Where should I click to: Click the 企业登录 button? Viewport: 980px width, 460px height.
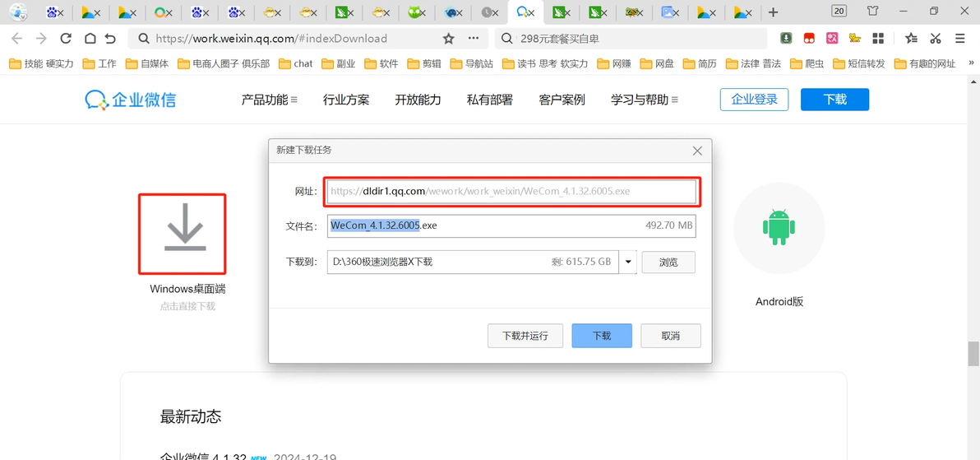(755, 100)
